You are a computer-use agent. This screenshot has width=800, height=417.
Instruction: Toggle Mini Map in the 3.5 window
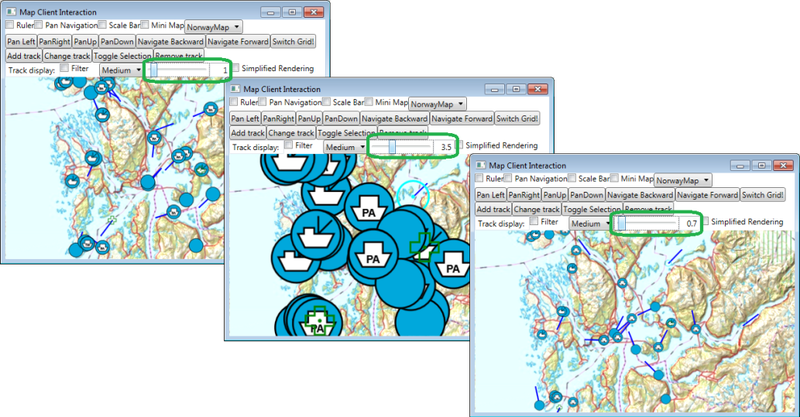(369, 102)
